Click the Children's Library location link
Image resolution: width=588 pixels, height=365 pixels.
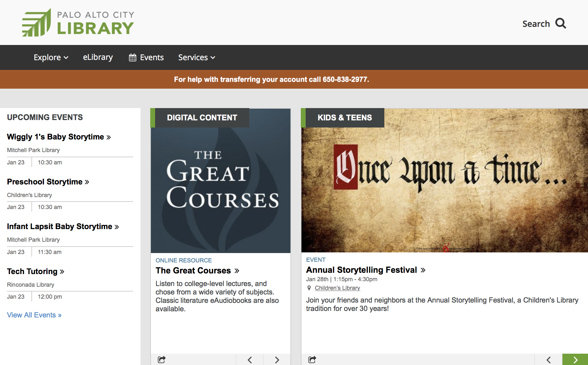click(x=337, y=288)
